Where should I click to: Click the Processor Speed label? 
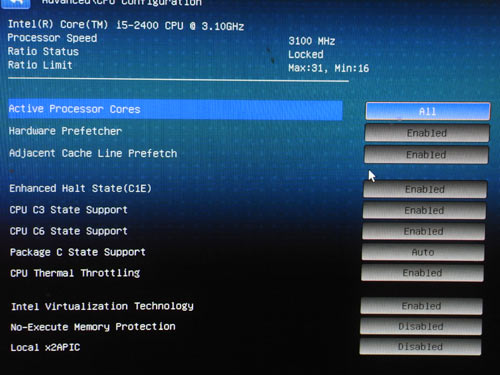[x=52, y=38]
